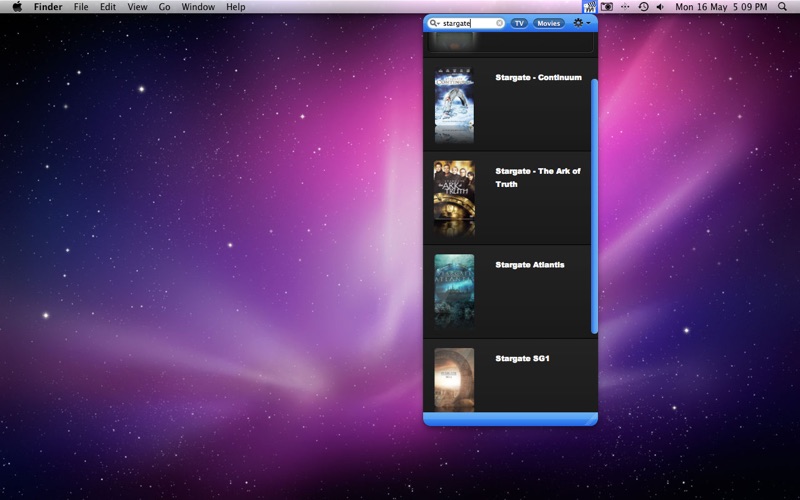
Task: Open the Help menu
Action: pyautogui.click(x=236, y=7)
